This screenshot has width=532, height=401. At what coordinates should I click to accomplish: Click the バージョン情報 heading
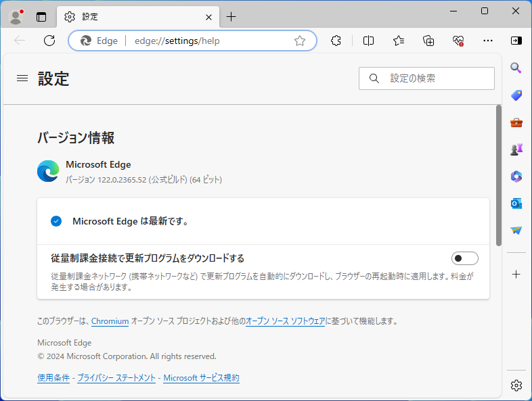76,138
